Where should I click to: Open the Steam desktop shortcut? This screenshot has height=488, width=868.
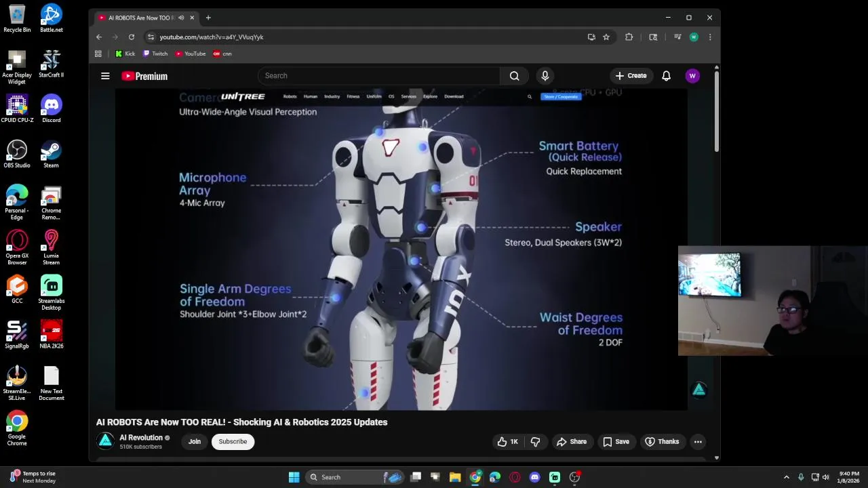pyautogui.click(x=51, y=154)
